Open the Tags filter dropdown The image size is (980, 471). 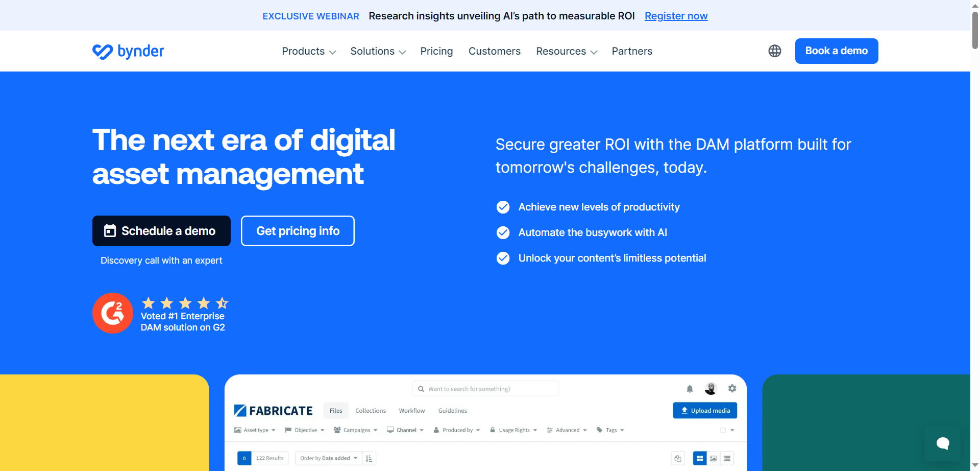(x=610, y=430)
